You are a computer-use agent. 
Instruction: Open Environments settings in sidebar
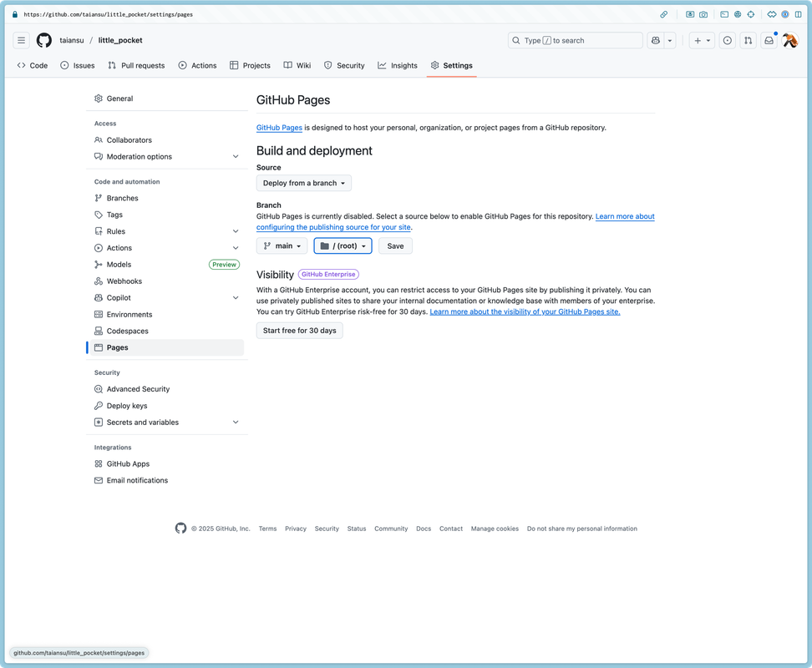pyautogui.click(x=165, y=314)
